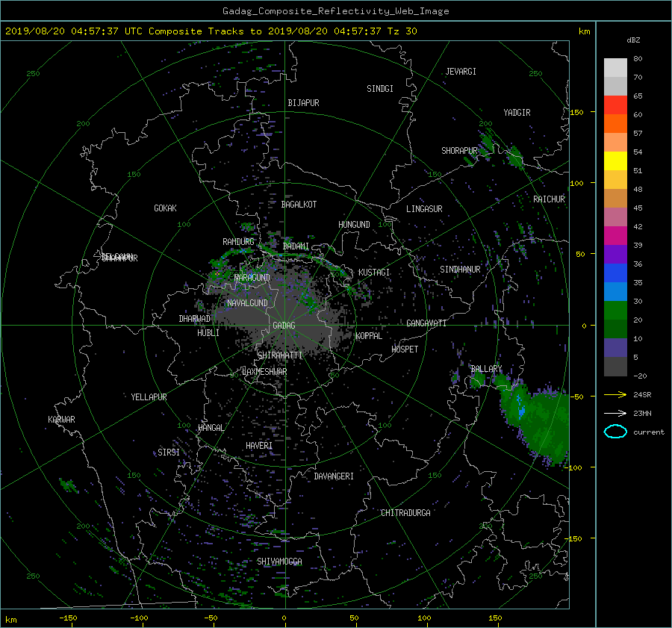The image size is (672, 628).
Task: Click the NAVALGUND city label
Action: point(247,303)
